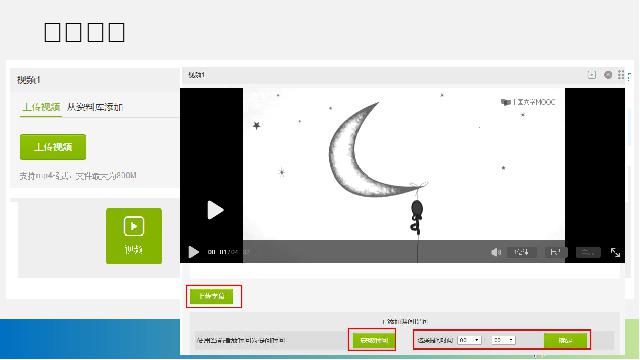Click the green 上传视频 upload button
This screenshot has height=360, width=640.
(53, 147)
